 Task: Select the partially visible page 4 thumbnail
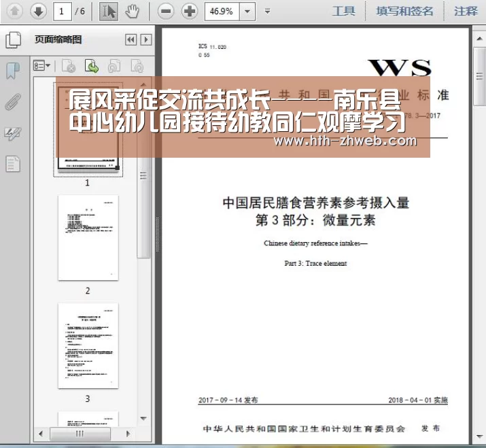click(88, 419)
